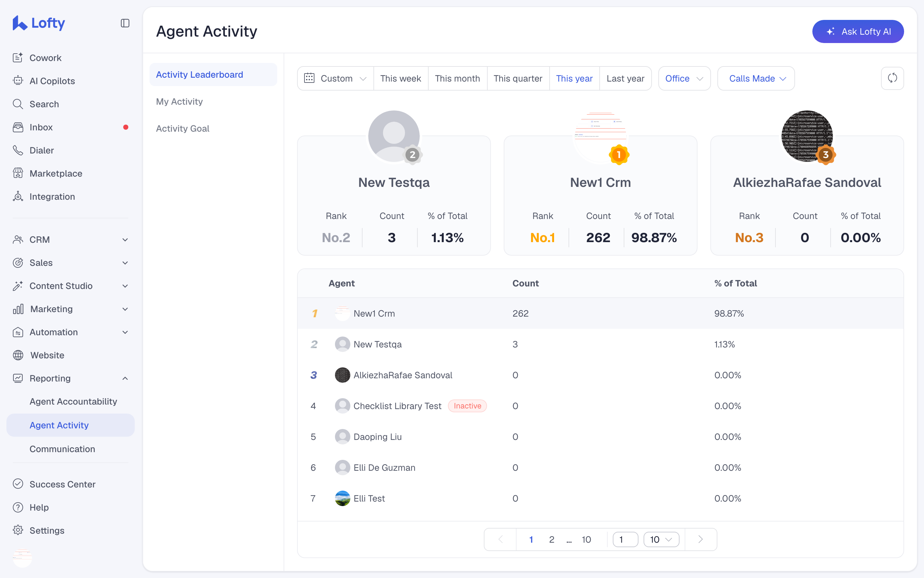Image resolution: width=924 pixels, height=578 pixels.
Task: Open Communication report
Action: (70, 449)
